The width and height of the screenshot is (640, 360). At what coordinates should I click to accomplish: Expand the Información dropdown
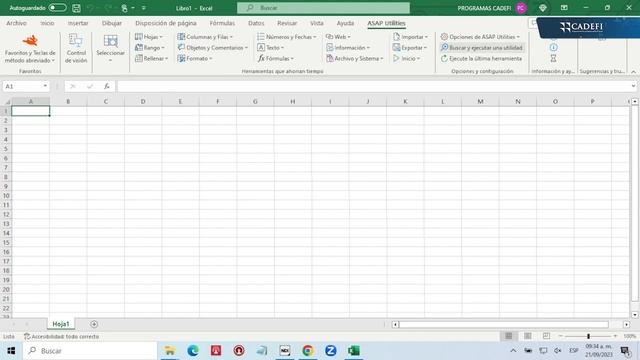click(x=348, y=48)
